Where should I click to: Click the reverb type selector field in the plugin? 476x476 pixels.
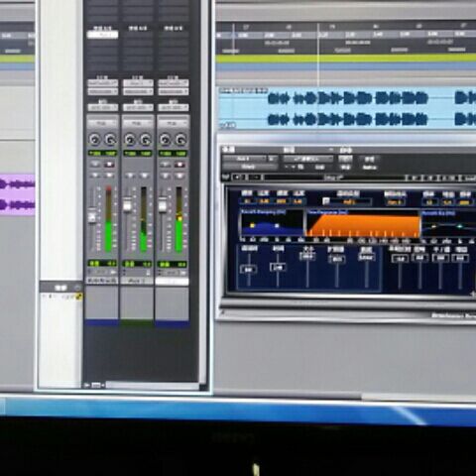(x=350, y=201)
